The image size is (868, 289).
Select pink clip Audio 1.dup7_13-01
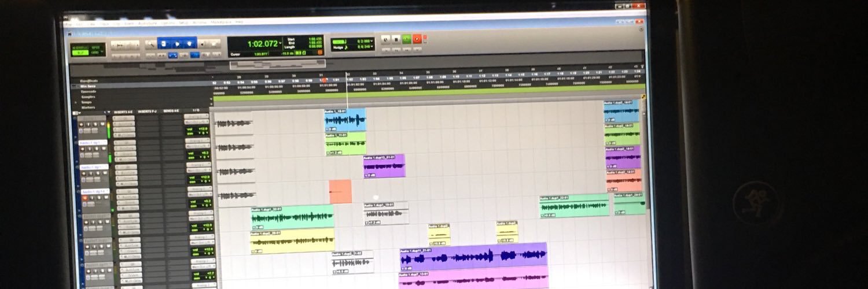pyautogui.click(x=473, y=279)
